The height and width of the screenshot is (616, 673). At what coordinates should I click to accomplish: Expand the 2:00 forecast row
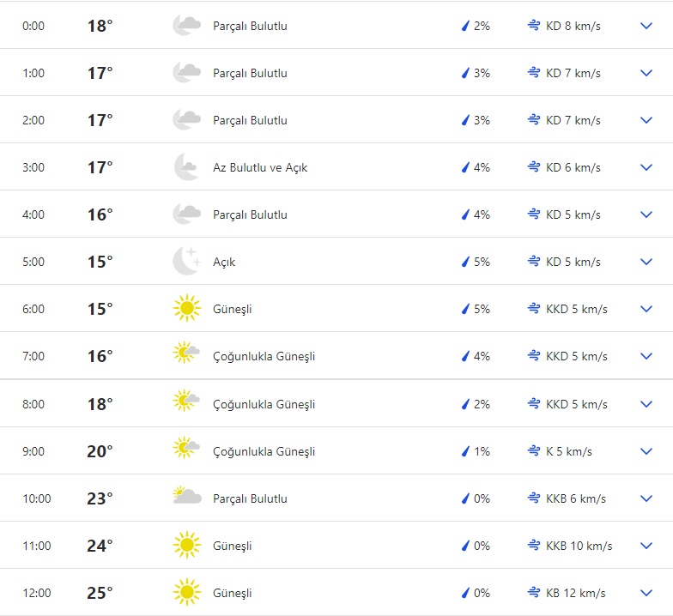647,120
